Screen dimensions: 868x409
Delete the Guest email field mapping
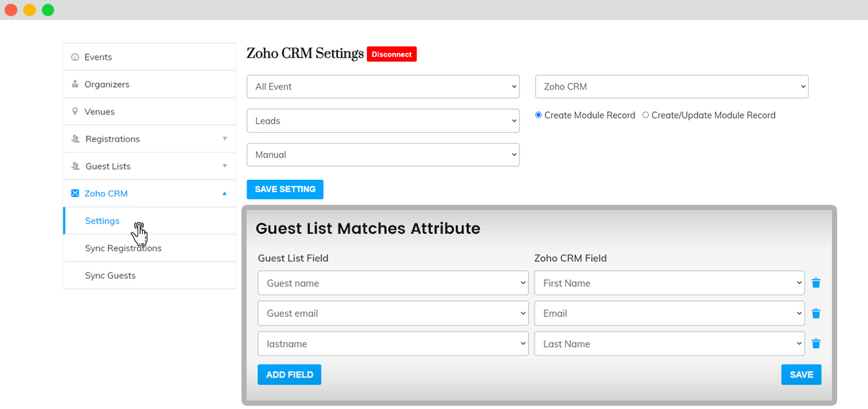816,313
